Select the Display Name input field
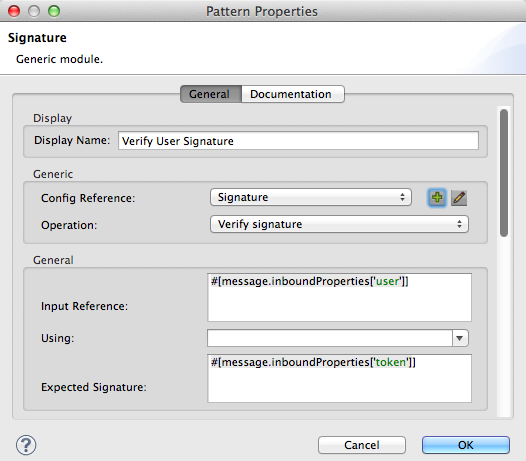The height and width of the screenshot is (461, 526). point(298,141)
